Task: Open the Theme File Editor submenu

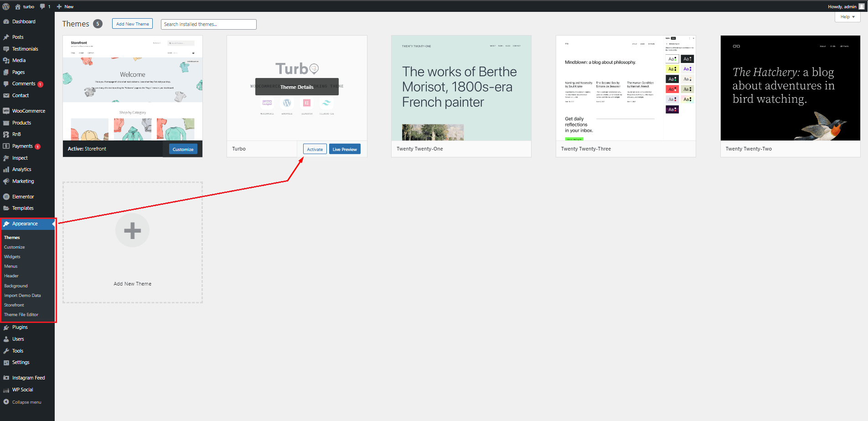Action: point(21,315)
